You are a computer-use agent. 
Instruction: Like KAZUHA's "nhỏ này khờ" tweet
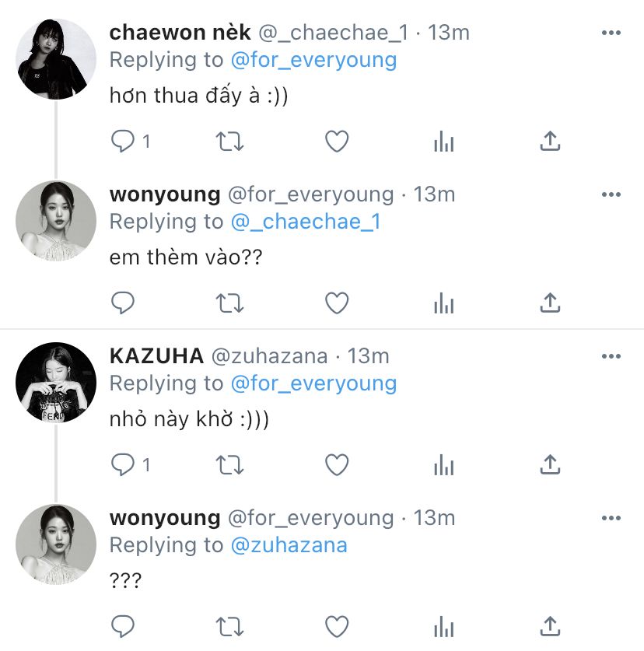(337, 464)
